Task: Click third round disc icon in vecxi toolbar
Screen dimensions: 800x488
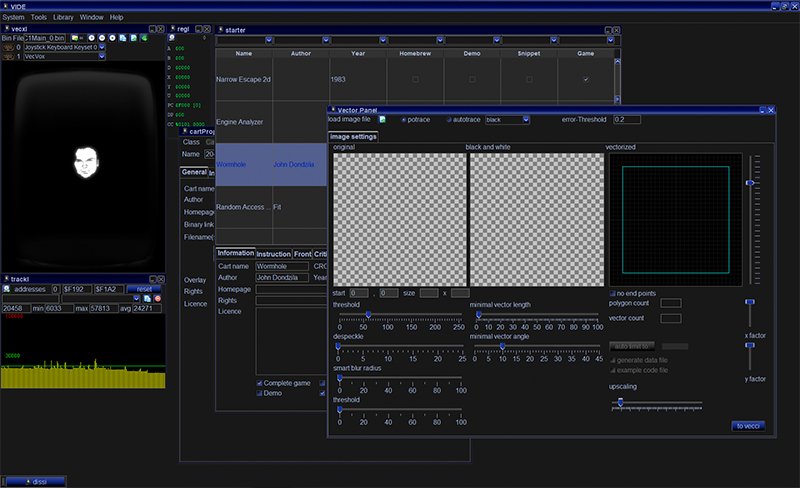Action: (112, 38)
